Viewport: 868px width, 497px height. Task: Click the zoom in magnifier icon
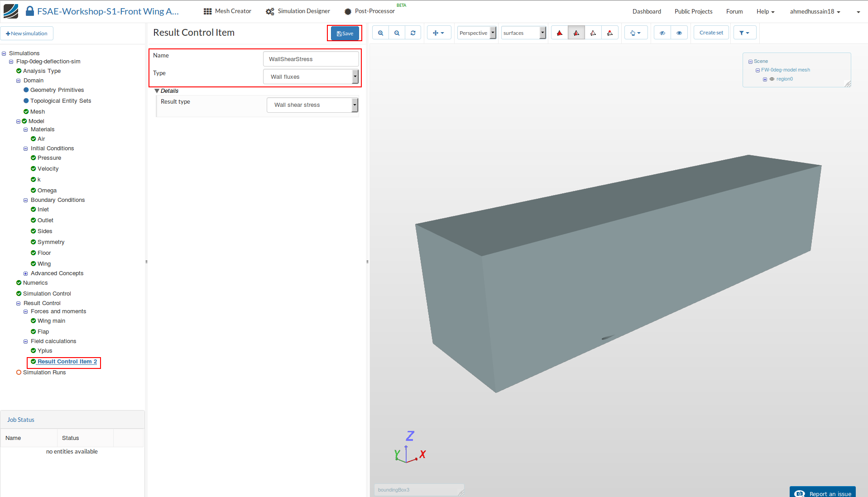tap(380, 33)
